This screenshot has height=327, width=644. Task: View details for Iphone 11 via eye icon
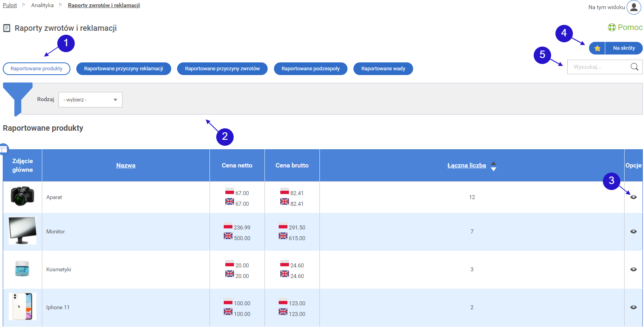tap(633, 307)
